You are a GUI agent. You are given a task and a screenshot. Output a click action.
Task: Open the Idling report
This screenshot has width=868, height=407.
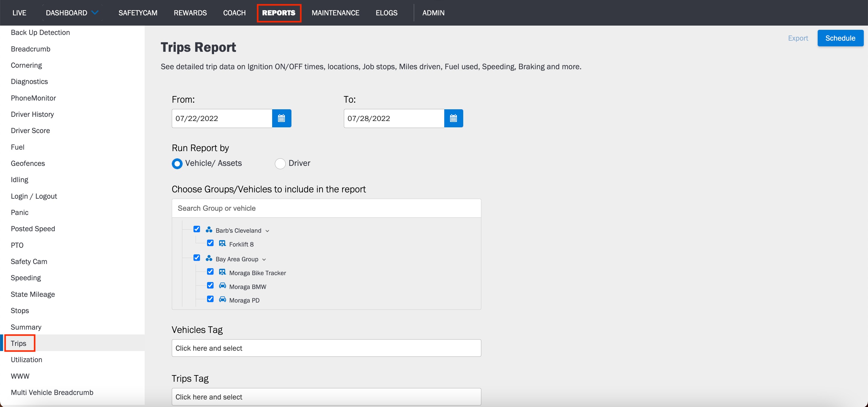click(20, 179)
